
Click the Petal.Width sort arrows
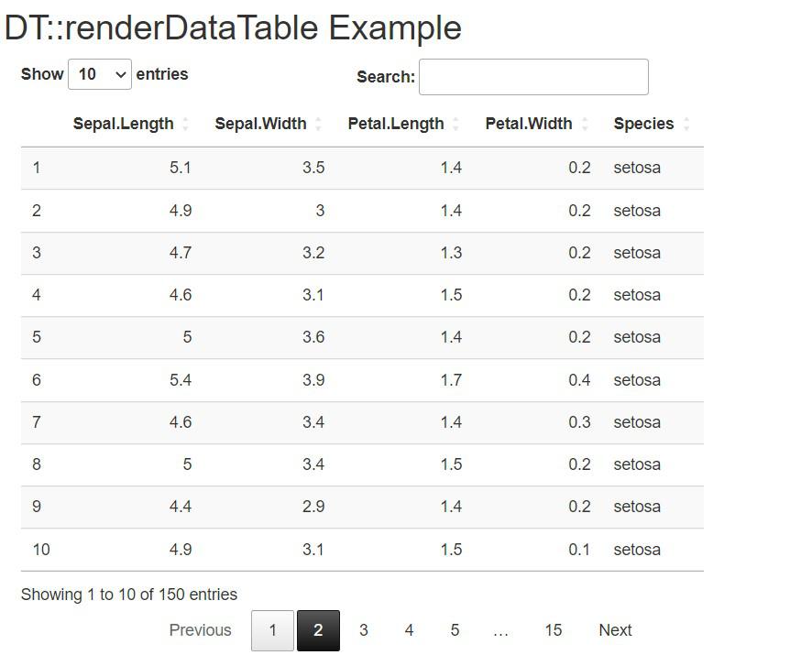tap(585, 125)
